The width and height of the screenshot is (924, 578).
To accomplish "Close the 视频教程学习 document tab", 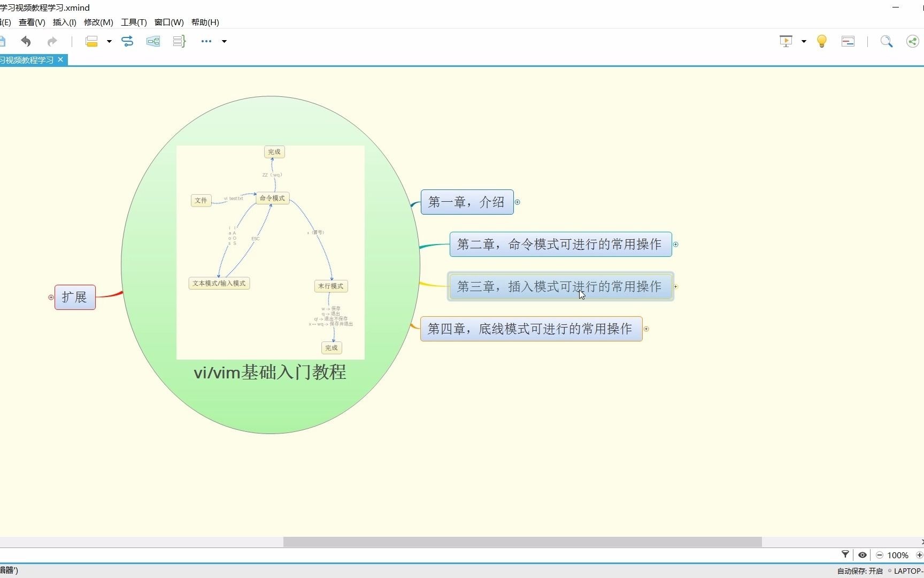I will [60, 59].
